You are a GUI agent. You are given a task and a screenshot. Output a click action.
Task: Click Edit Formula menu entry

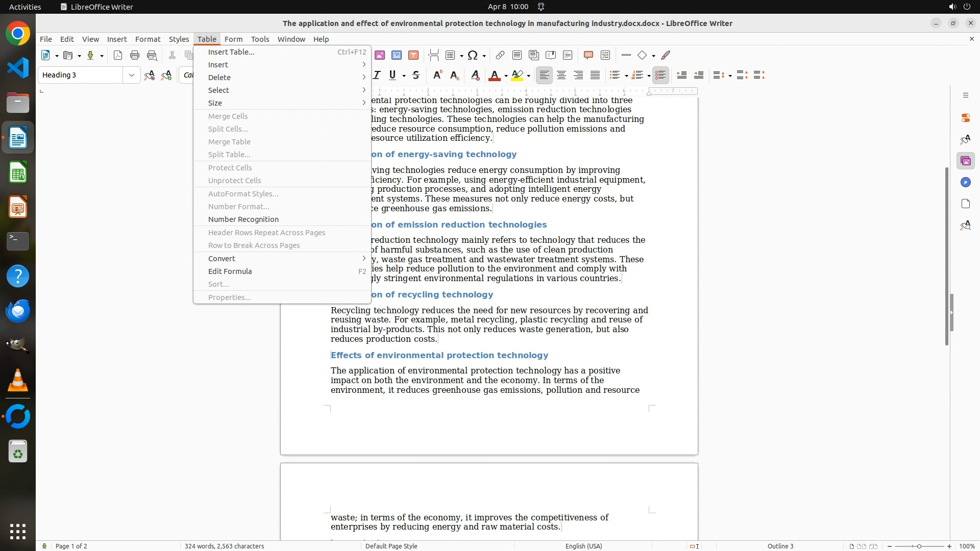[230, 271]
